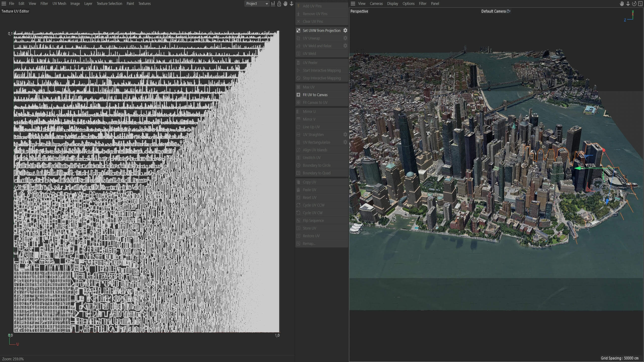Open the Cameras menu in viewport
Screen dimensions: 644x362
[376, 4]
